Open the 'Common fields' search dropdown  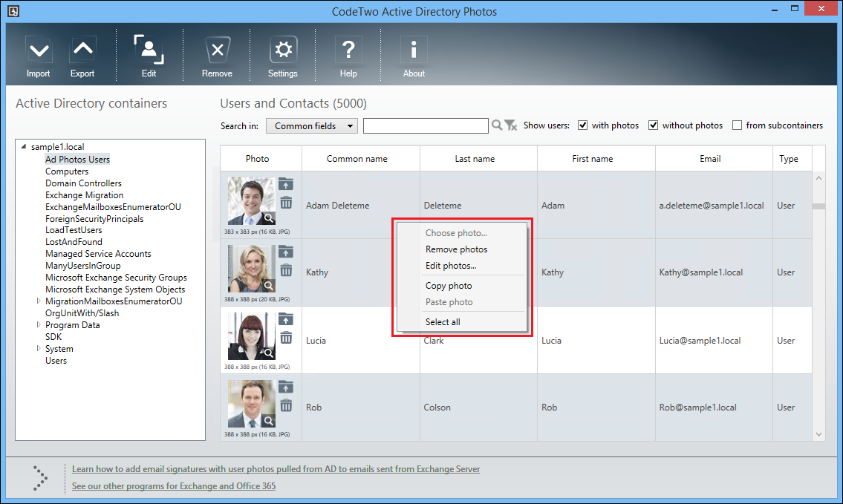pos(312,125)
